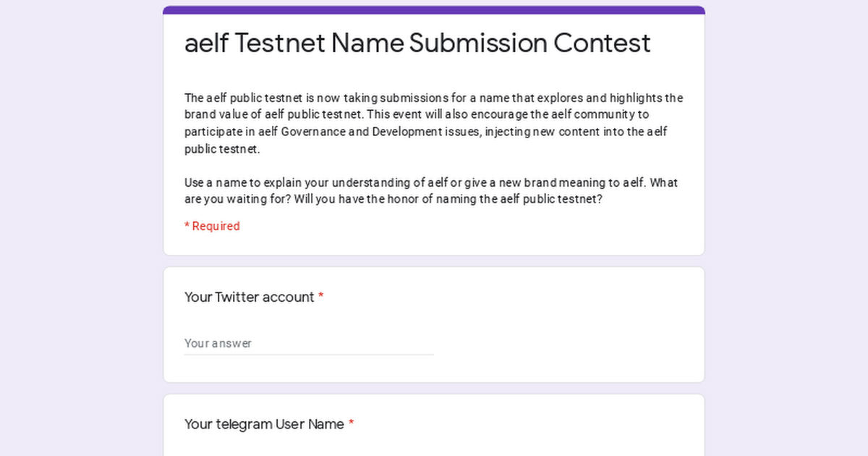Click the underline of the Twitter answer field
This screenshot has width=868, height=456.
(309, 355)
